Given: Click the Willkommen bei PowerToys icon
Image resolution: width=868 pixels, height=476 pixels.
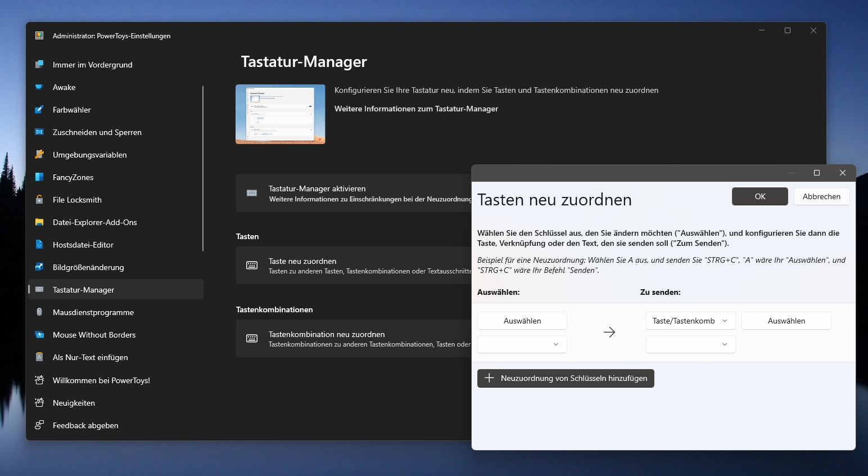Looking at the screenshot, I should [39, 380].
